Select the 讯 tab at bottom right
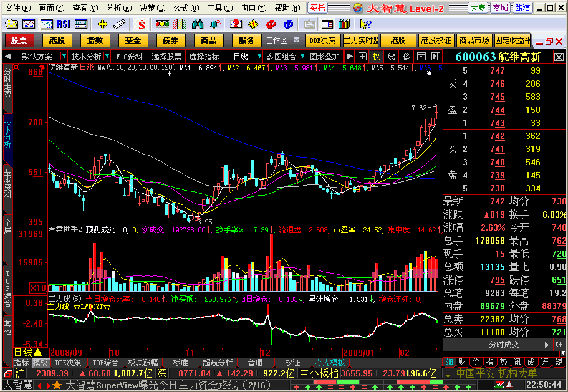The image size is (568, 392). point(517,362)
